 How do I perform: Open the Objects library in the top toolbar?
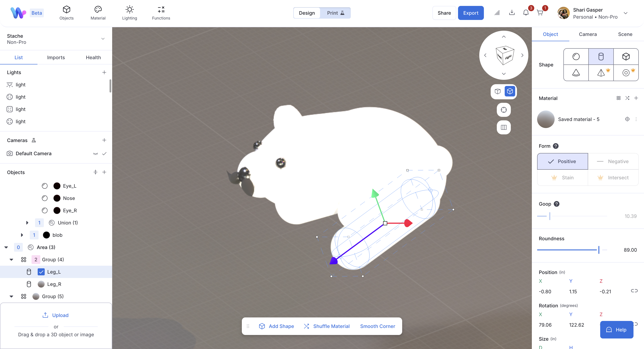pos(66,12)
